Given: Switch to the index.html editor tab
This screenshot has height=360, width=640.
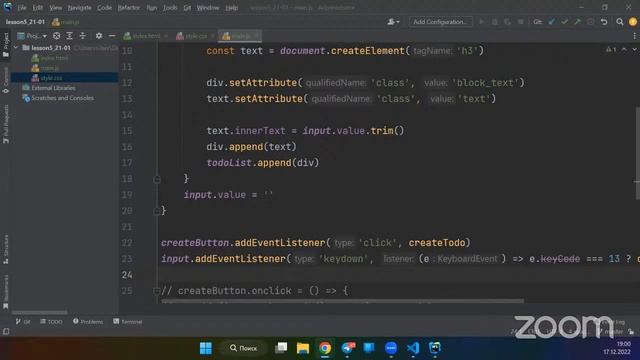Looking at the screenshot, I should point(146,36).
